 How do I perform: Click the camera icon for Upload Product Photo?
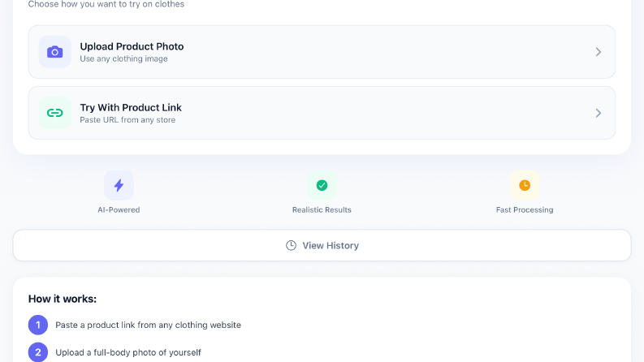55,52
